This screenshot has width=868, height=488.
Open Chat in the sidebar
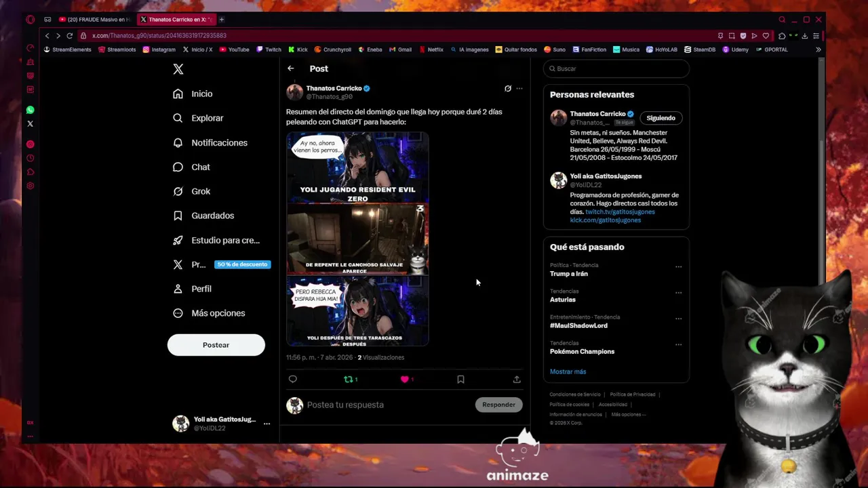(x=191, y=167)
